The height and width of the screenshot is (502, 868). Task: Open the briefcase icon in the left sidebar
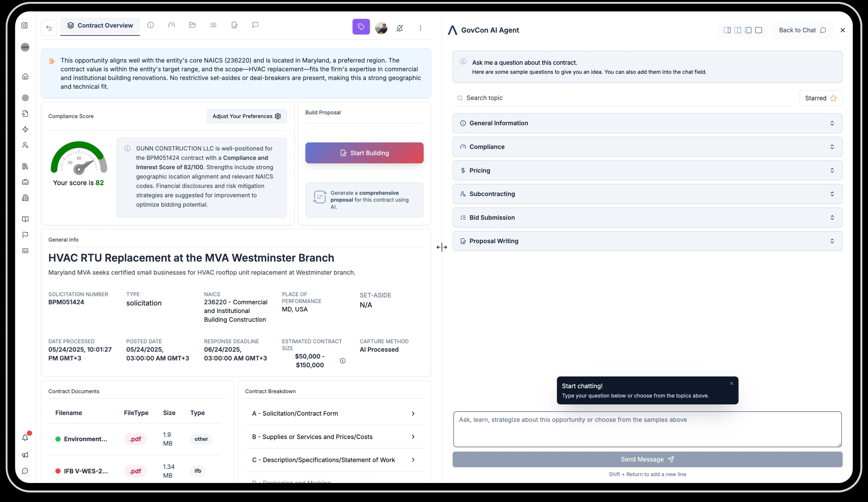tap(25, 182)
